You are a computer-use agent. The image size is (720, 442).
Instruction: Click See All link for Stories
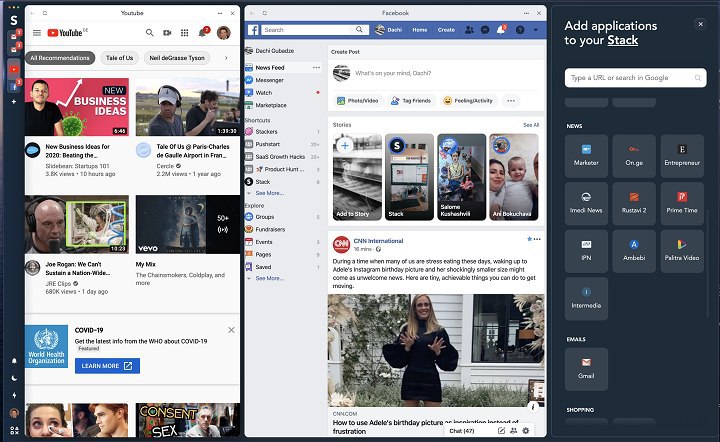click(531, 125)
